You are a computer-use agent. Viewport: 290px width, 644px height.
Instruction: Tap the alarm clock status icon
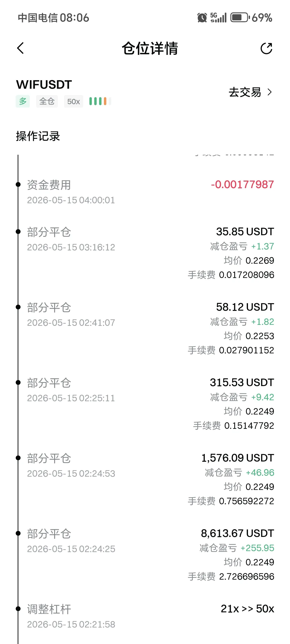(202, 18)
